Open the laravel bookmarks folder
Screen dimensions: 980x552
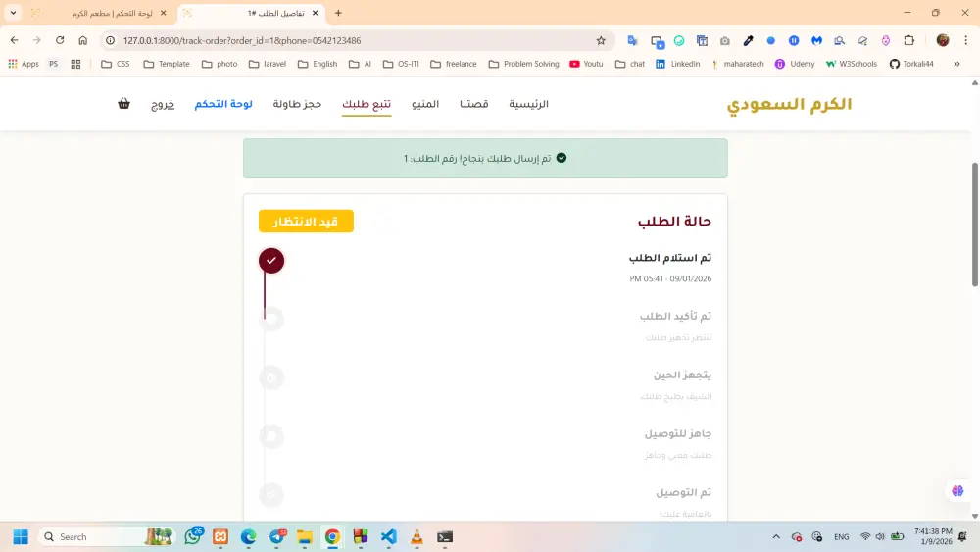tap(267, 64)
